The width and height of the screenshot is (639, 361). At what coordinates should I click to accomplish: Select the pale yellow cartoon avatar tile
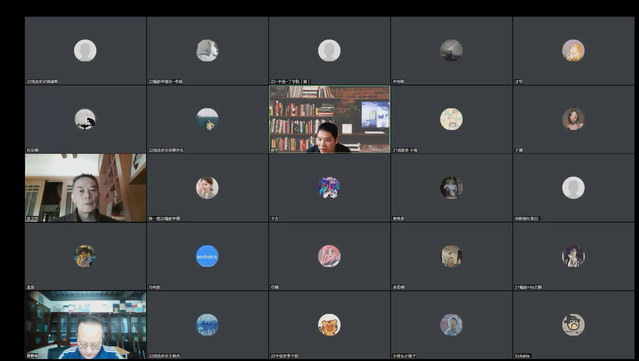pos(451,119)
